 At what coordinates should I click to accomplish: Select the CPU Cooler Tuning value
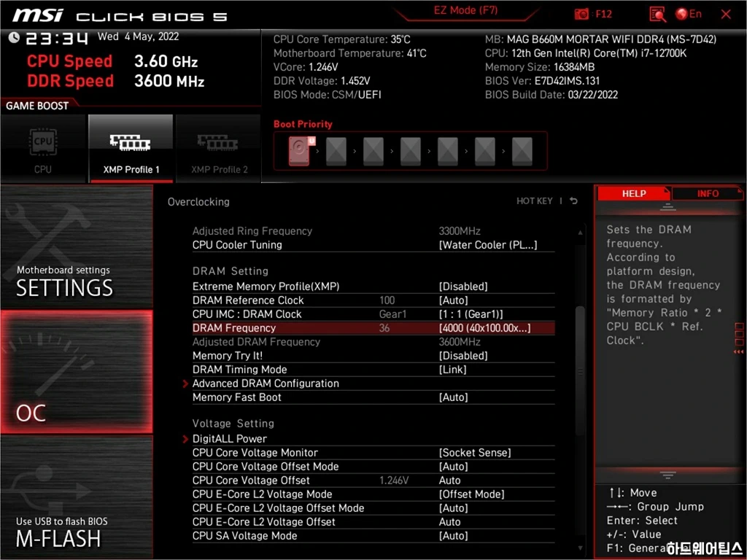487,245
